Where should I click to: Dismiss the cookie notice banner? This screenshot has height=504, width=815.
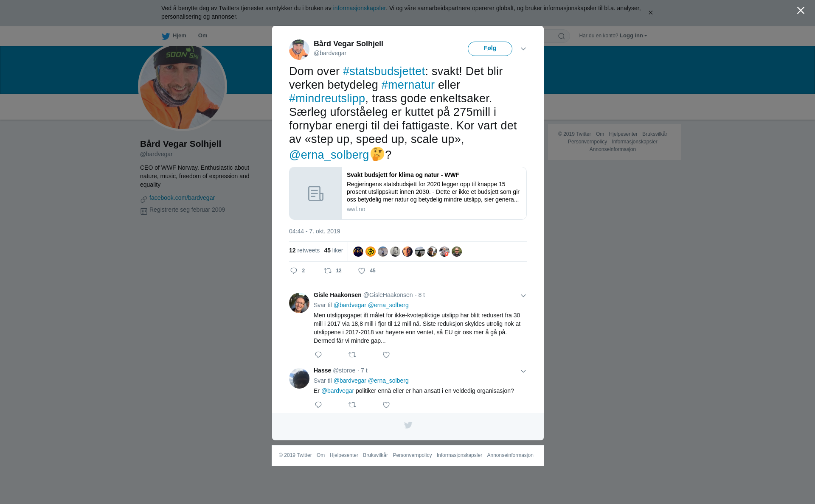(x=650, y=13)
